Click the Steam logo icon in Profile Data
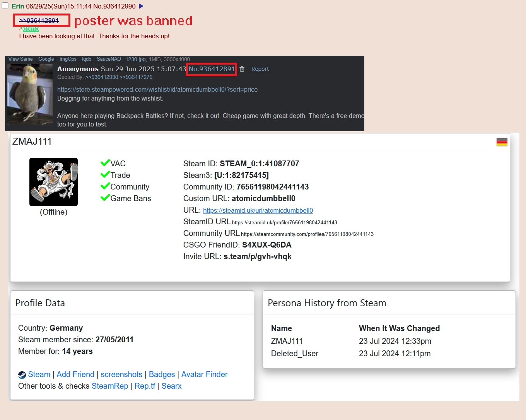The width and height of the screenshot is (526, 420). [22, 375]
